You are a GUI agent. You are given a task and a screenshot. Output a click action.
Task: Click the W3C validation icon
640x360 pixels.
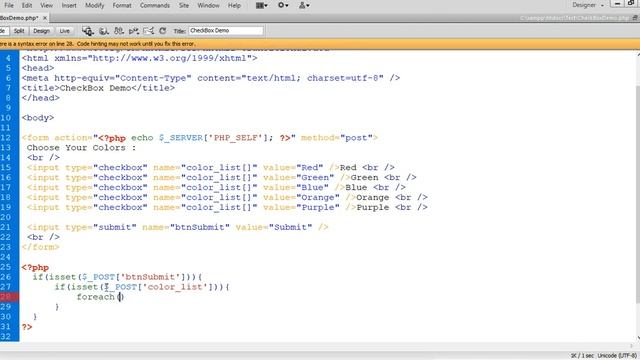click(x=133, y=31)
